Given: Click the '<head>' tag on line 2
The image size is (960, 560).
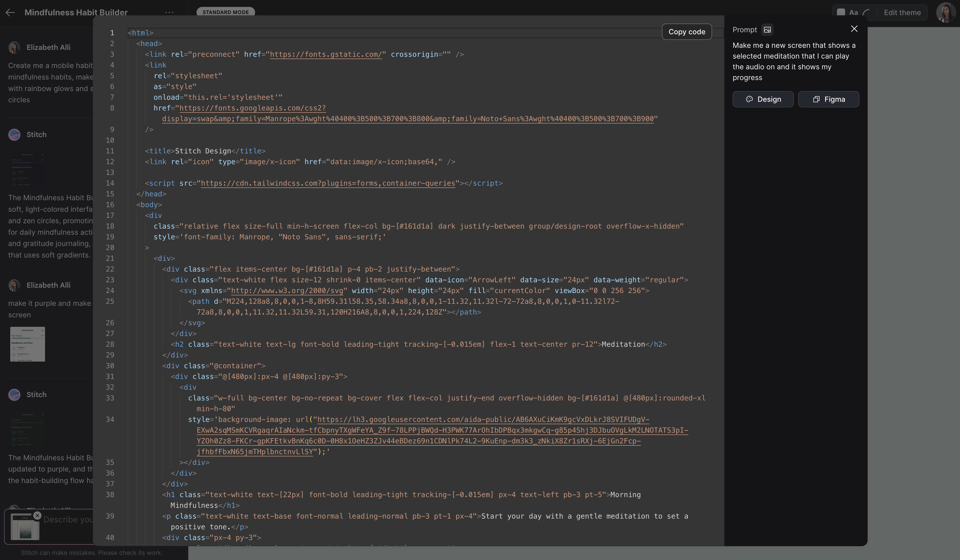Looking at the screenshot, I should (149, 44).
